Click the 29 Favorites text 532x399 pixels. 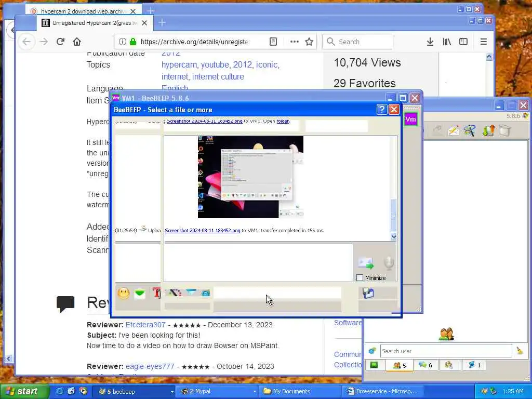tap(364, 84)
